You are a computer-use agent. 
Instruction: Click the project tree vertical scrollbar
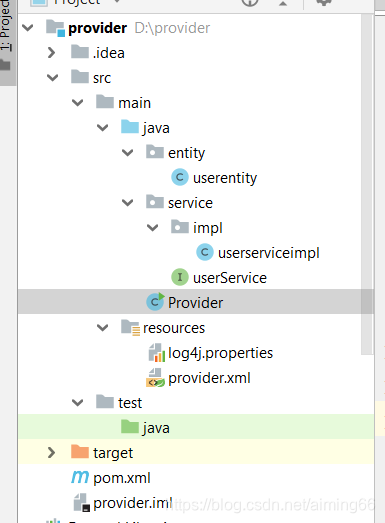coord(367,184)
